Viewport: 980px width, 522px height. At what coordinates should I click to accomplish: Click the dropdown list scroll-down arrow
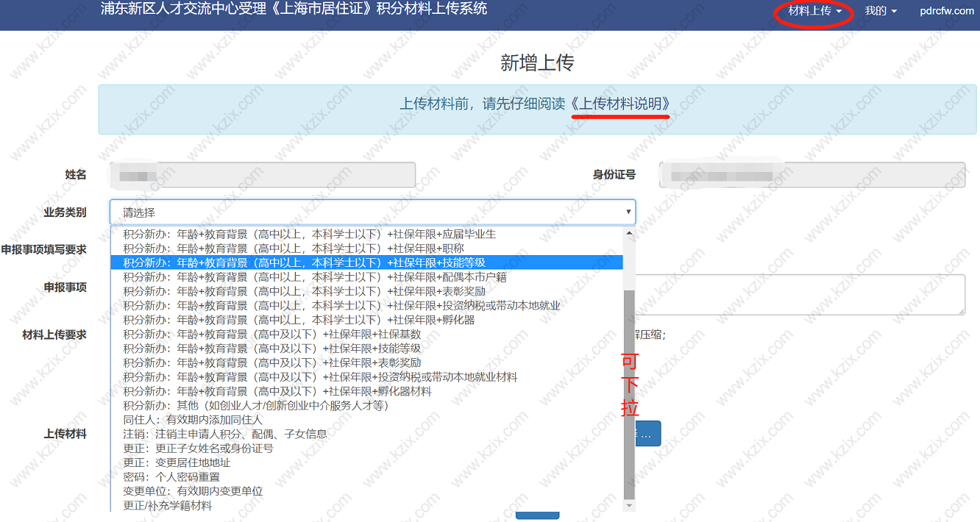pyautogui.click(x=629, y=506)
